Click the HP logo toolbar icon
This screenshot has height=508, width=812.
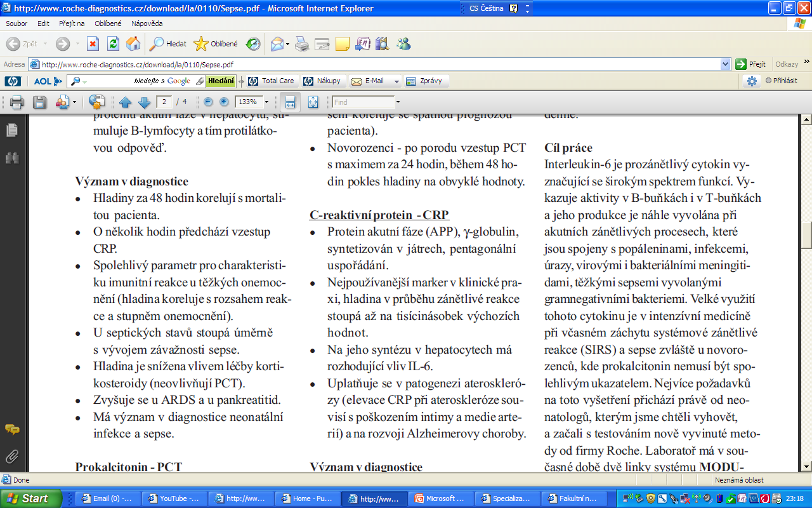pos(13,81)
